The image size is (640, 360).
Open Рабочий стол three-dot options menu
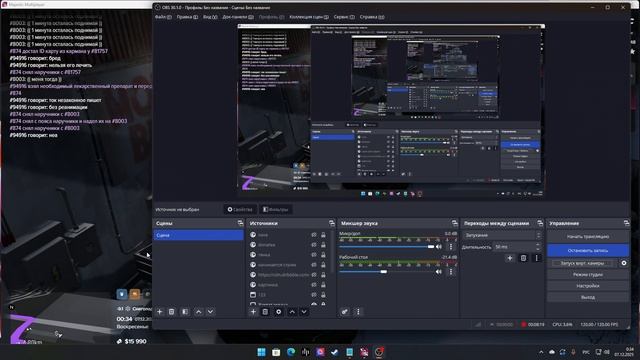(x=451, y=271)
